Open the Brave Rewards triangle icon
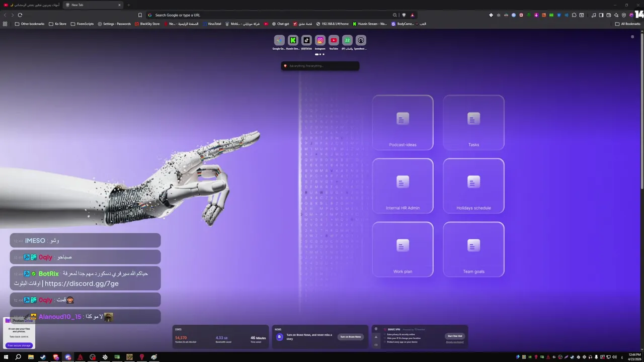 [x=412, y=15]
